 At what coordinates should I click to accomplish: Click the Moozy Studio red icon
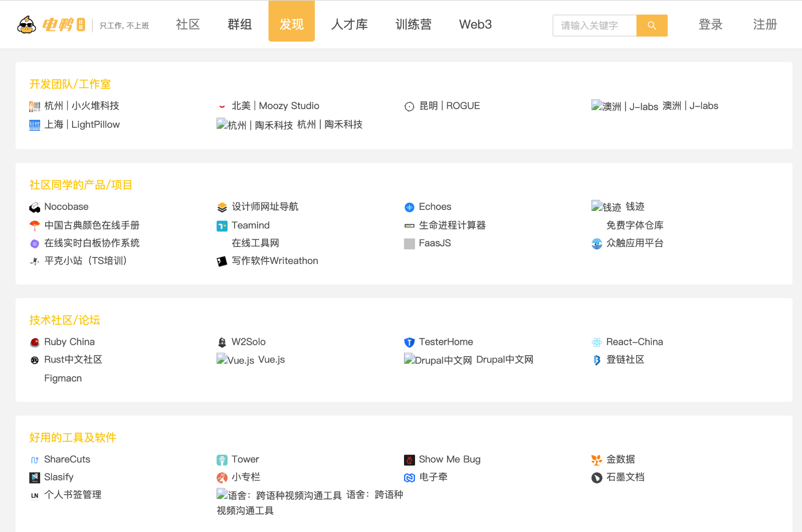tap(222, 106)
